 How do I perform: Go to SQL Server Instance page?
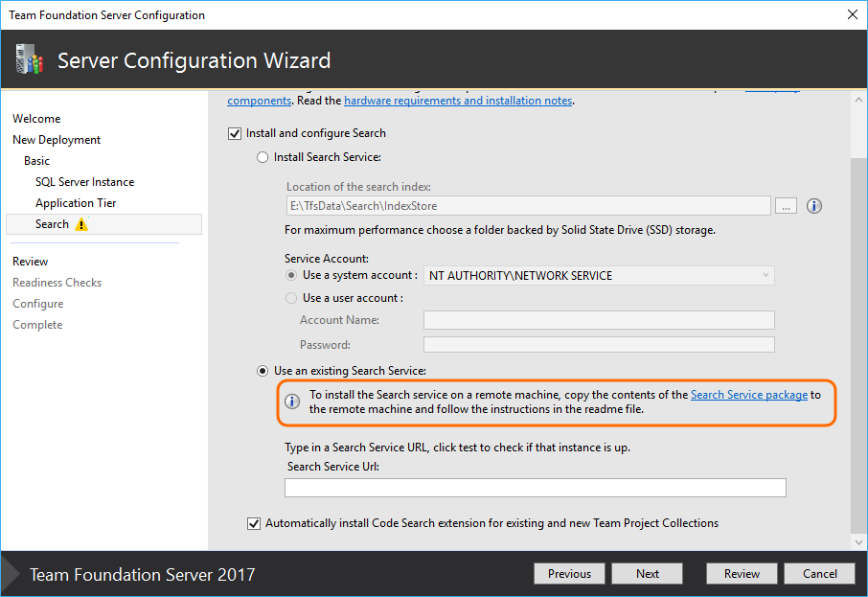coord(84,182)
